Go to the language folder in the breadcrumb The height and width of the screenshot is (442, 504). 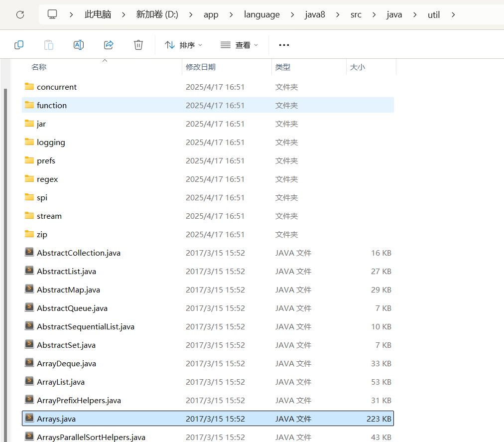coord(261,14)
